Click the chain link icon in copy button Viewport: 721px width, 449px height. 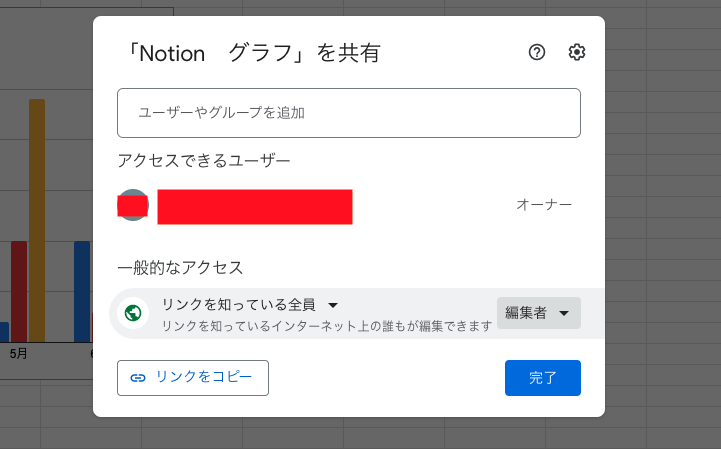pos(138,378)
